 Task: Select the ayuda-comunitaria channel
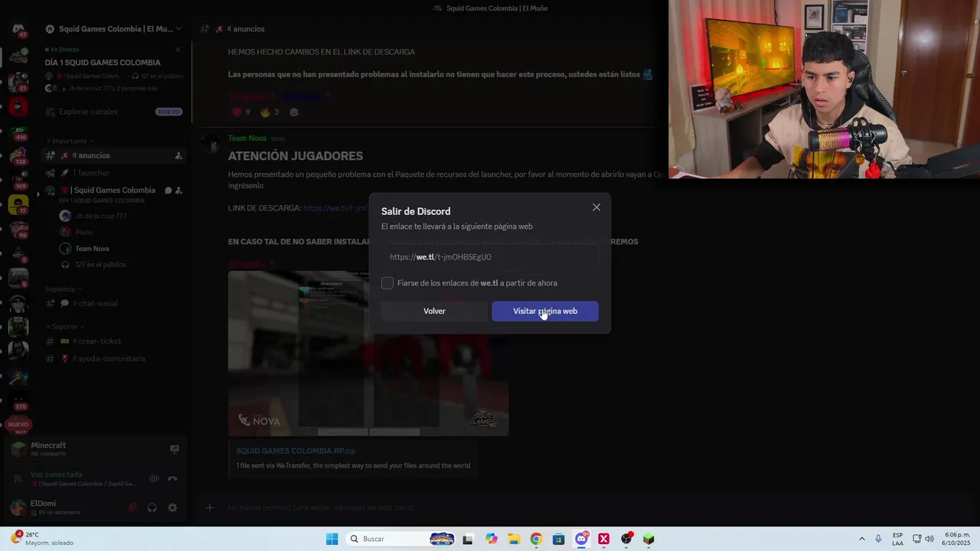[113, 358]
